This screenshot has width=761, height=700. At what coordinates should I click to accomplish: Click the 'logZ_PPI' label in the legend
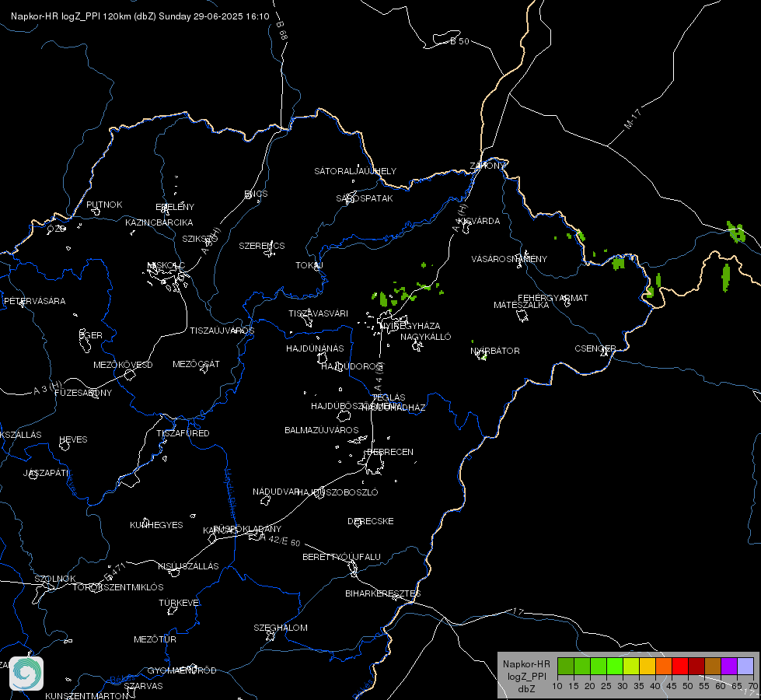click(x=526, y=676)
